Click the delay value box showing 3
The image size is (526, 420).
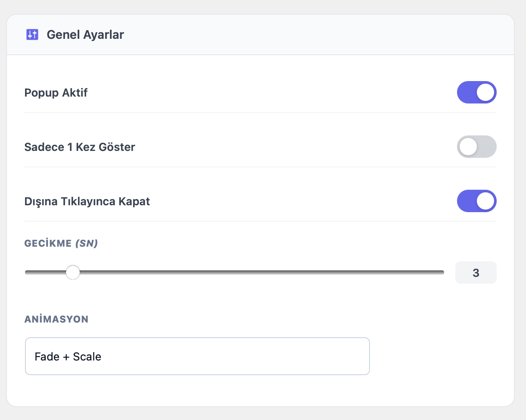point(476,273)
